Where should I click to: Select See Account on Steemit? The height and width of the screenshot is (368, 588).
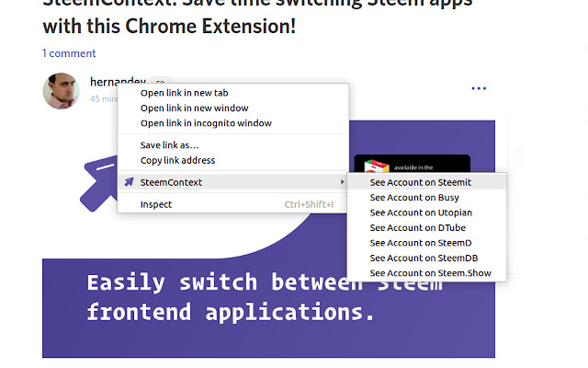click(426, 182)
